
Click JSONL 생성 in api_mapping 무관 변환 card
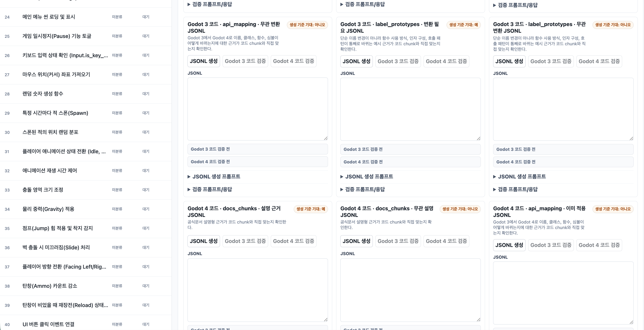tap(203, 61)
